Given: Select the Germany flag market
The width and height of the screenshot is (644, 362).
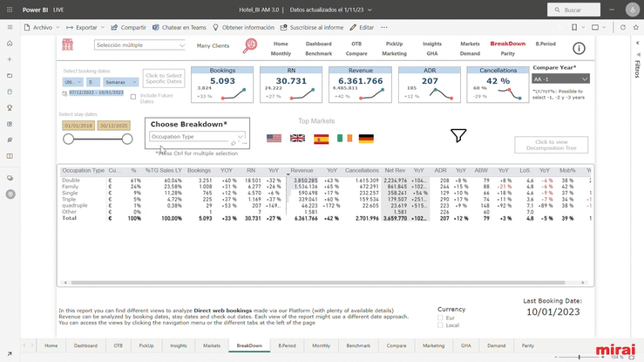Looking at the screenshot, I should point(366,139).
